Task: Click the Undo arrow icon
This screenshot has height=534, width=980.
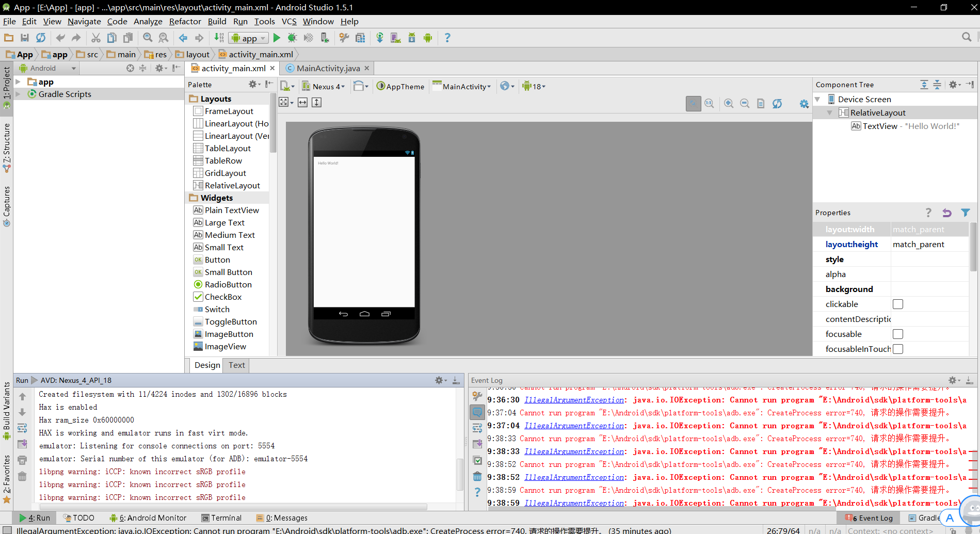Action: click(x=60, y=38)
